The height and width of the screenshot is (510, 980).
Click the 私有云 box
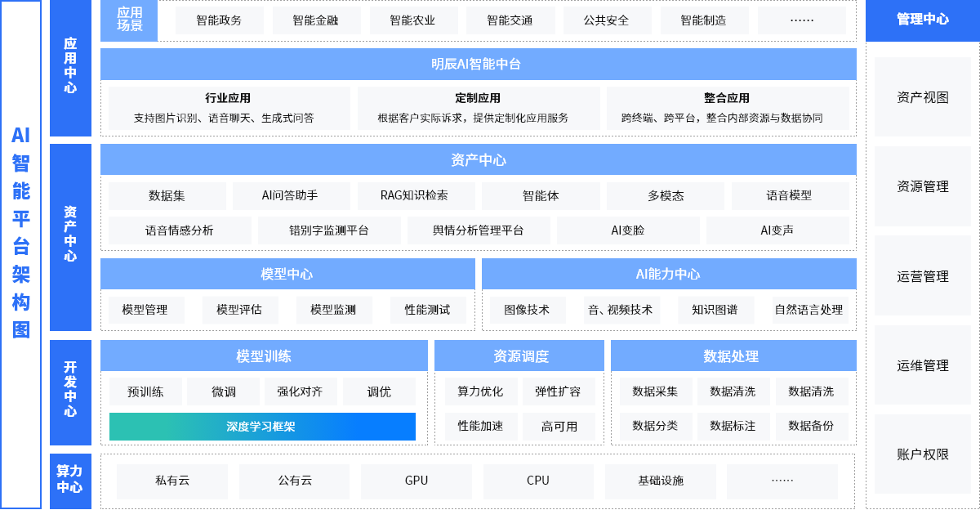pos(172,481)
